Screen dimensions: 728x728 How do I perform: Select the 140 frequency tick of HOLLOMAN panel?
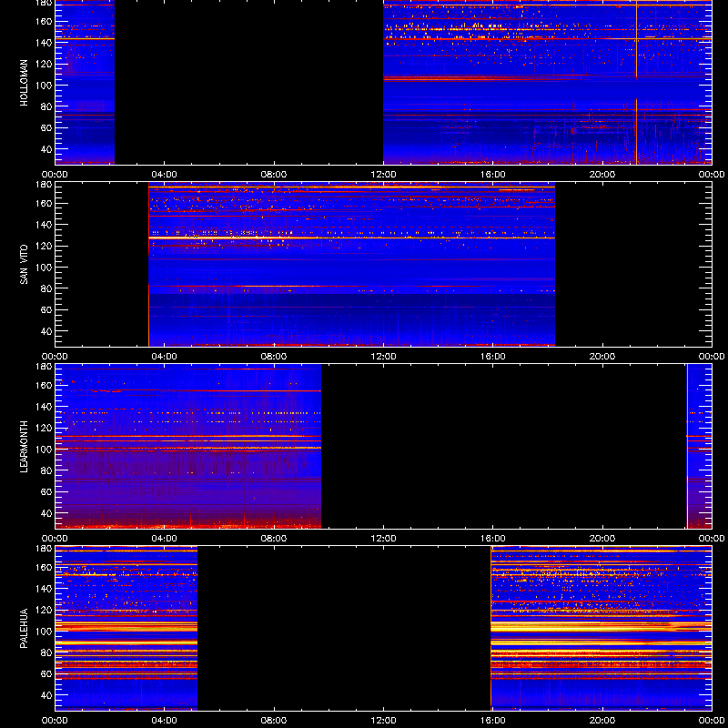pos(45,42)
